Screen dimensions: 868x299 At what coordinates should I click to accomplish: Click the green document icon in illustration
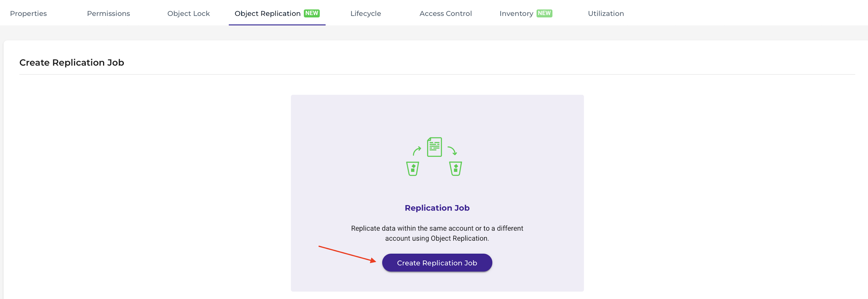[434, 147]
